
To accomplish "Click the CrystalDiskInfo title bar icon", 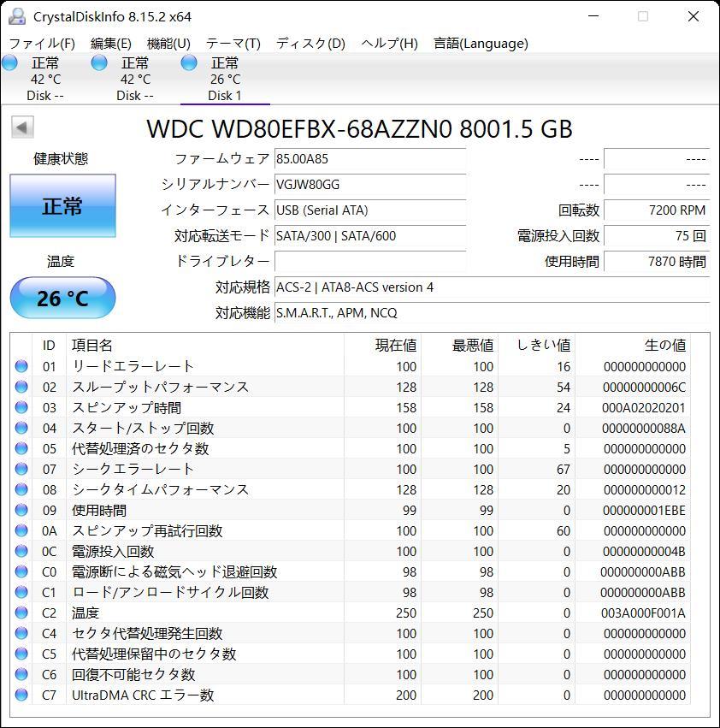I will tap(19, 15).
